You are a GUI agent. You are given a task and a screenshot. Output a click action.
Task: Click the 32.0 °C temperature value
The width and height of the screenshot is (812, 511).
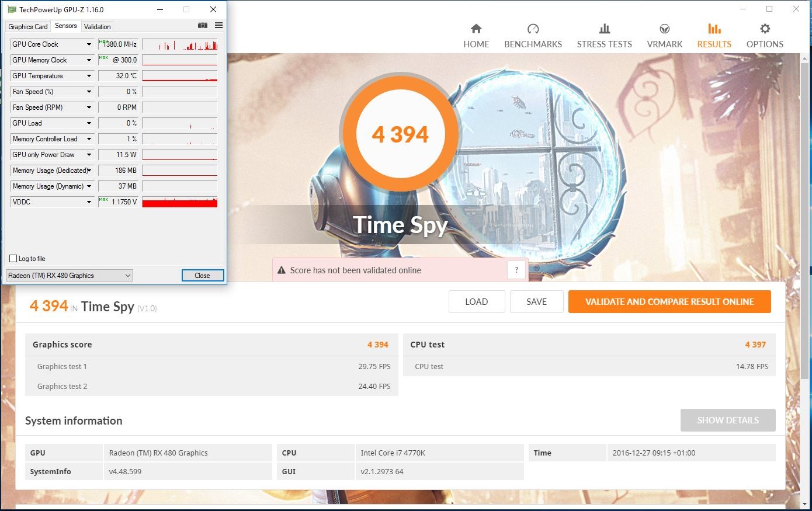coord(118,76)
